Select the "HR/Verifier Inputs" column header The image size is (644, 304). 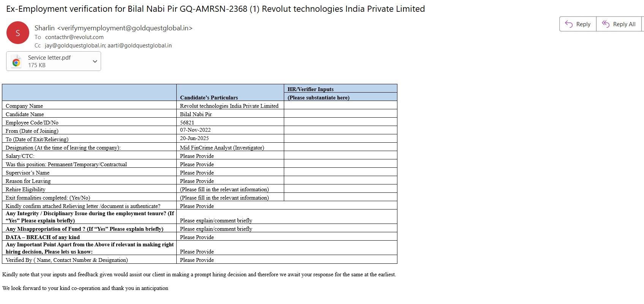310,89
